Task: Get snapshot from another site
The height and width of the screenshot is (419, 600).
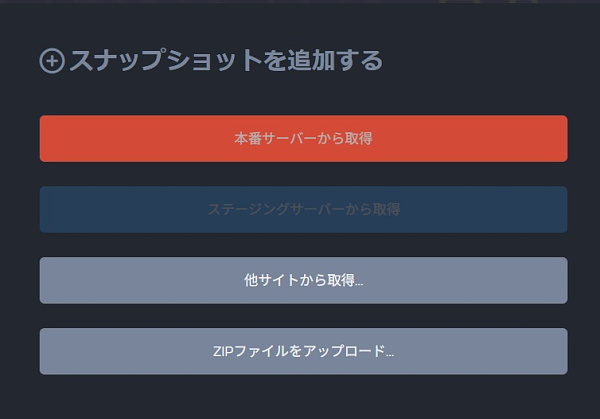Action: (303, 280)
